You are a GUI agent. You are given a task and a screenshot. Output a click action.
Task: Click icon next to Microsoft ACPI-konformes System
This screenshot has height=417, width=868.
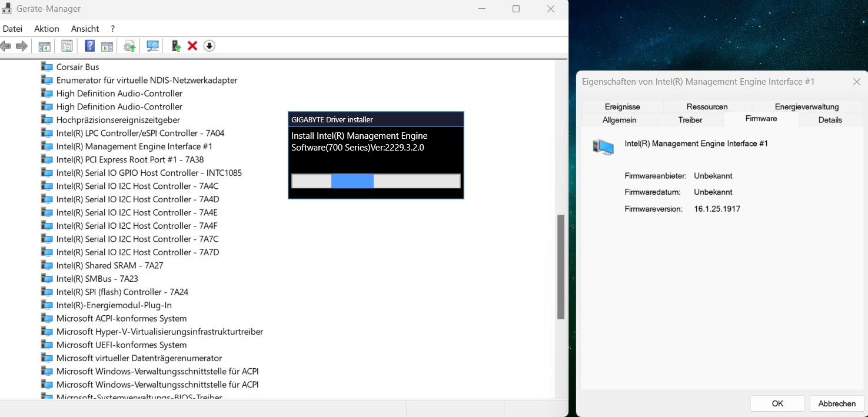(x=47, y=318)
